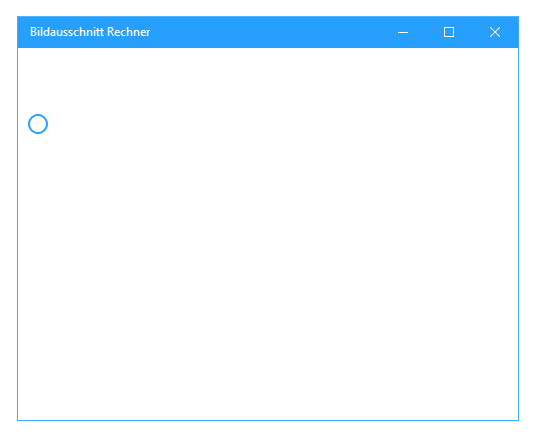This screenshot has height=443, width=540.
Task: Toggle the empty circular option
Action: point(38,124)
